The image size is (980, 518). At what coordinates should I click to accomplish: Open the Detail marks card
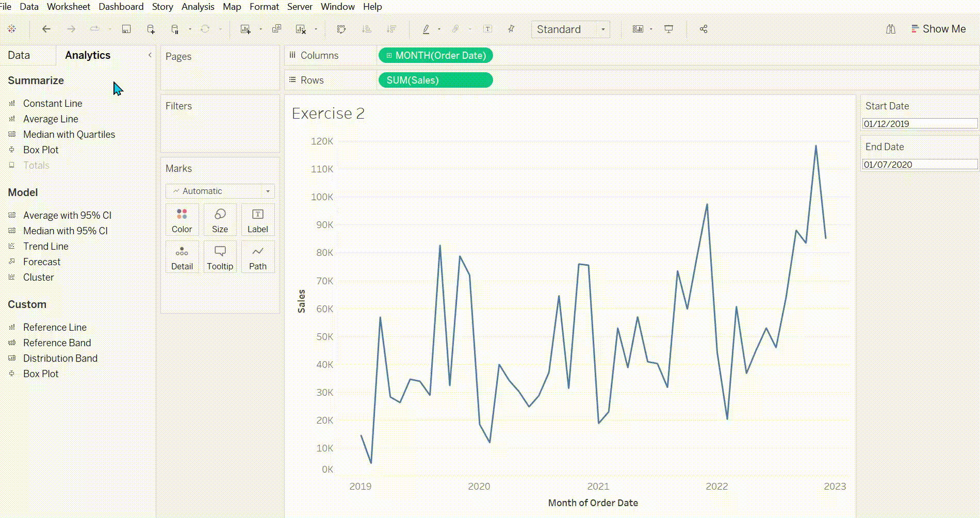click(182, 257)
